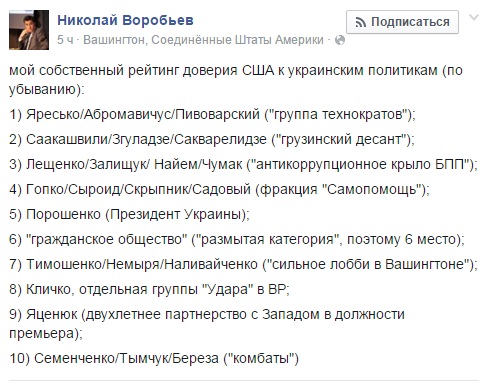Viewport: 489px width, 384px height.
Task: Click the intro sentence about рейтинг доверия США
Action: tap(236, 80)
